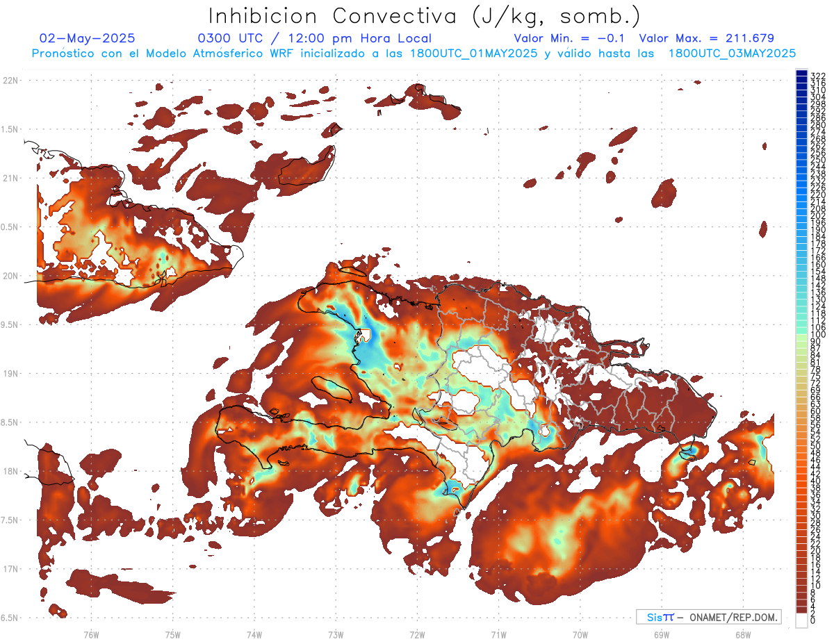Click the title 'Inhibicion Convectiva (J/kg, somb.)'

[425, 16]
